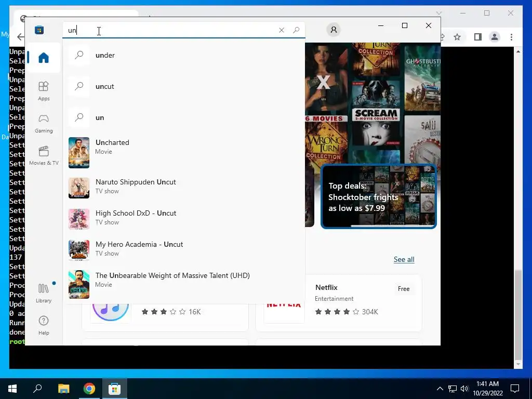Click the Chrome page vertical scrollbar thumb

(x=518, y=314)
